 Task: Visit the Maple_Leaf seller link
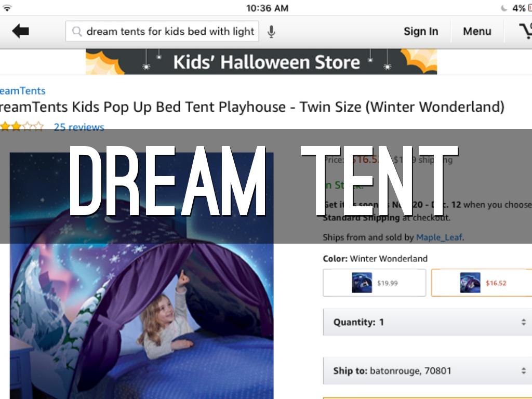click(440, 237)
